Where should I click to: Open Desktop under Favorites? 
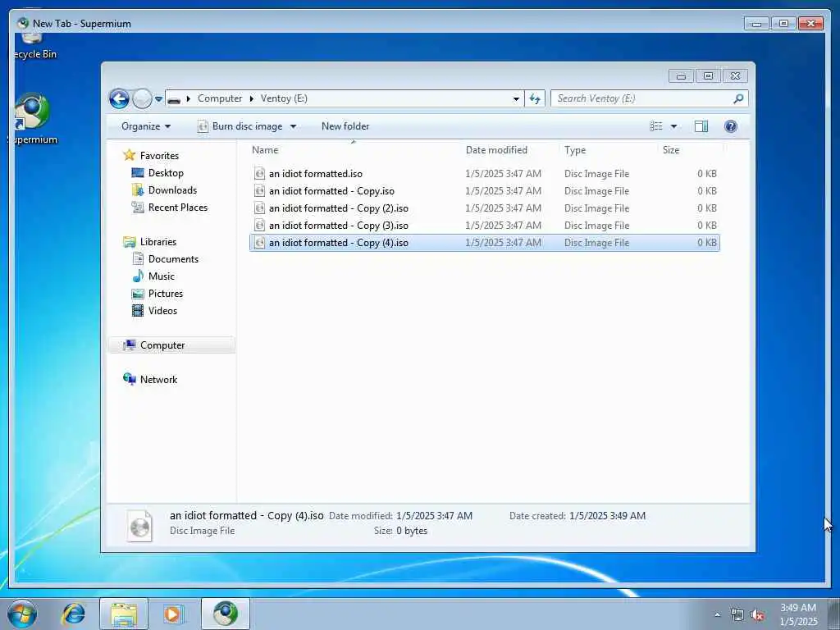pyautogui.click(x=166, y=173)
